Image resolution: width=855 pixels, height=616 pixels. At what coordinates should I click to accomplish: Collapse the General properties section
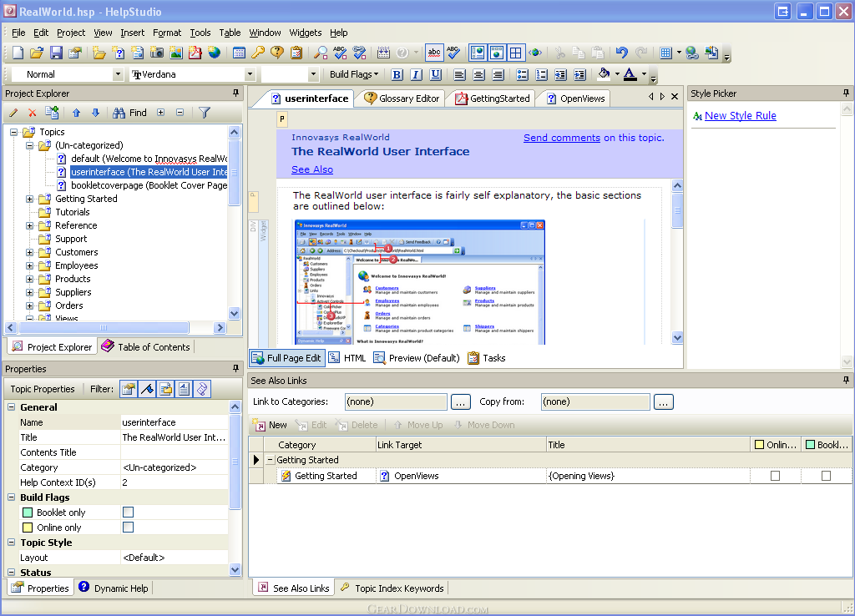11,407
